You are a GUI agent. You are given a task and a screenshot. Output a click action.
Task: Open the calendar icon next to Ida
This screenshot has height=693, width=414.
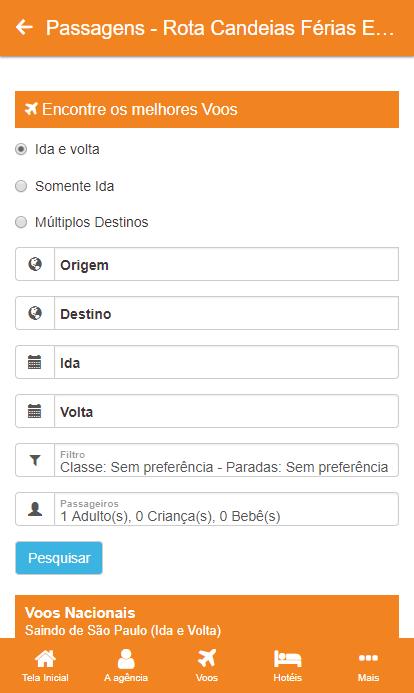[x=34, y=362]
